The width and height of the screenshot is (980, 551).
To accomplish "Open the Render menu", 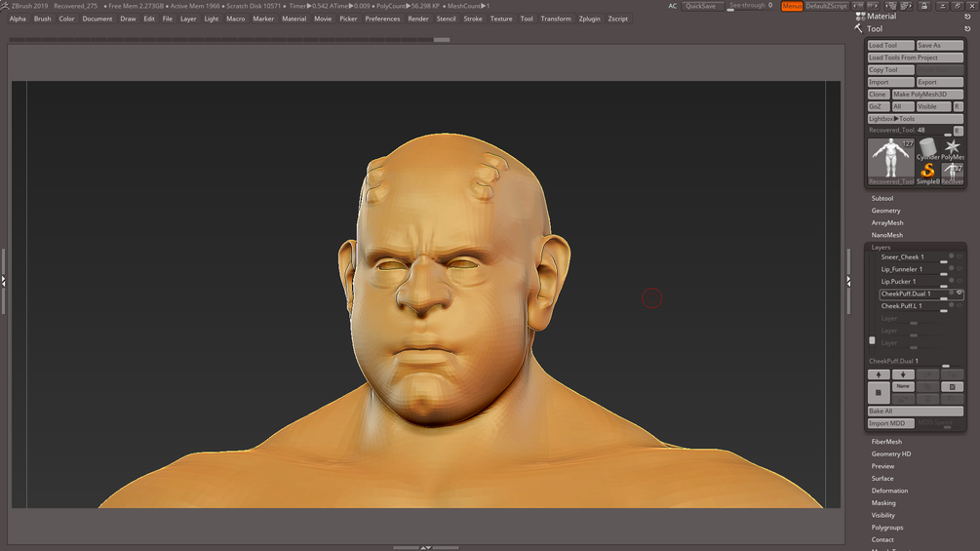I will 418,19.
